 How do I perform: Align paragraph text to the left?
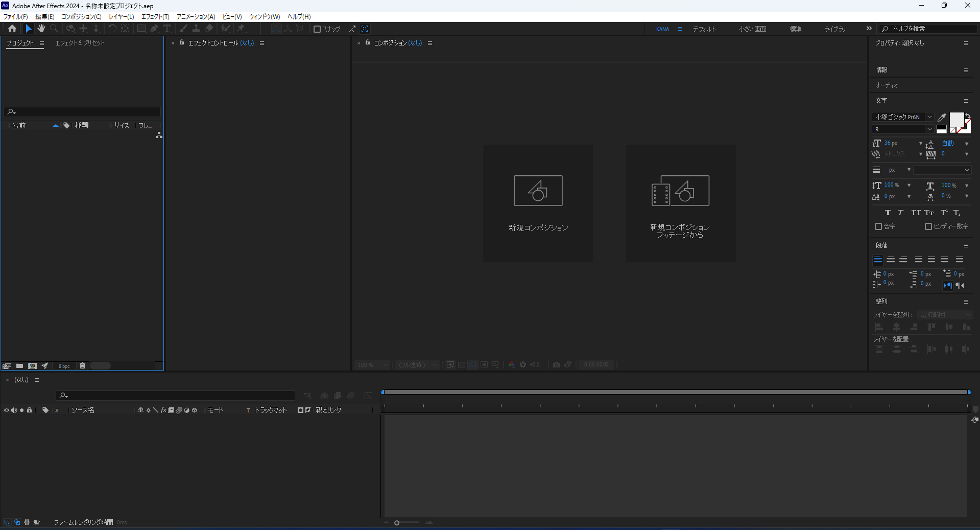pos(878,260)
